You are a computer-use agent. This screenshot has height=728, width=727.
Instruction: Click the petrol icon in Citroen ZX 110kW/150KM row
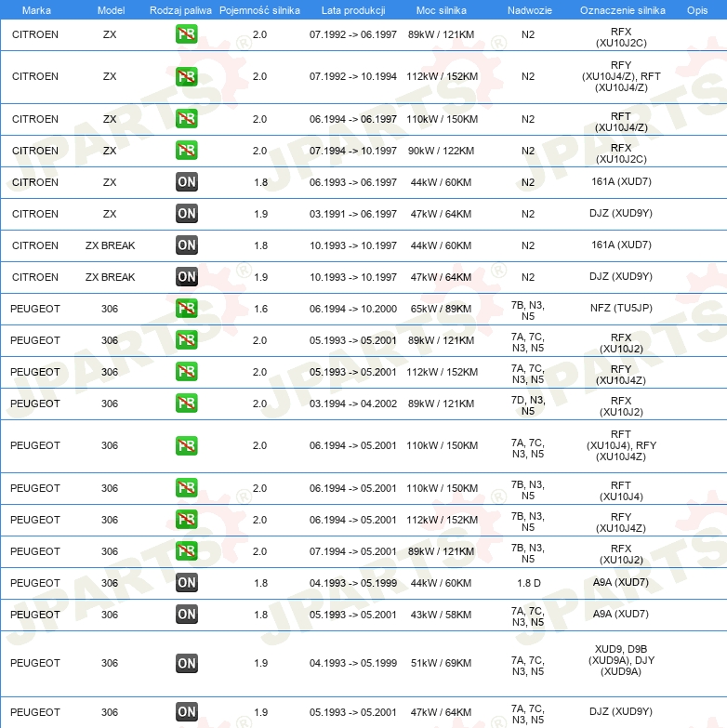187,119
